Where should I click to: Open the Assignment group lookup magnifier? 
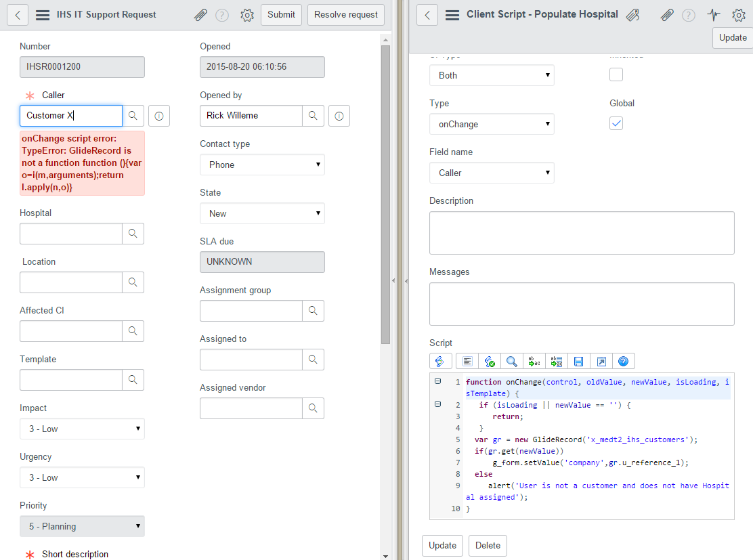point(313,311)
